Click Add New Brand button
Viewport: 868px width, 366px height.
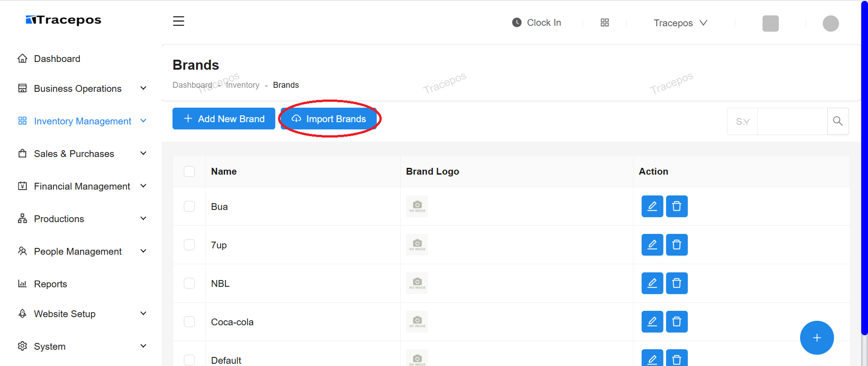click(x=224, y=119)
